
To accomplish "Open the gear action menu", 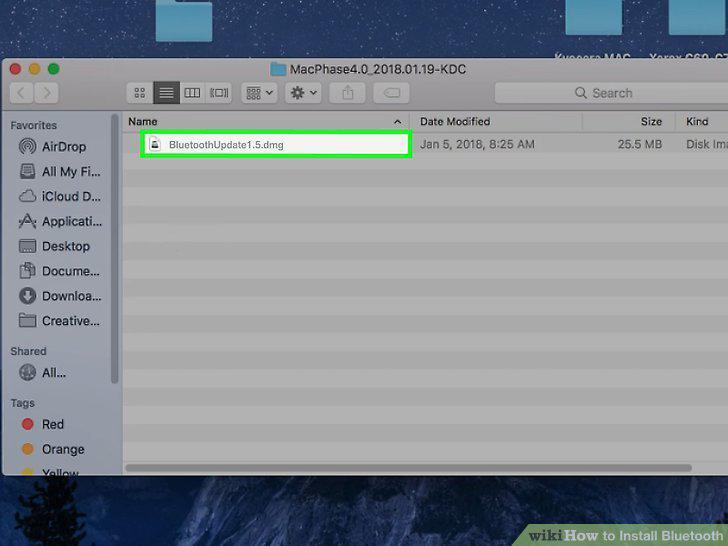I will point(303,93).
